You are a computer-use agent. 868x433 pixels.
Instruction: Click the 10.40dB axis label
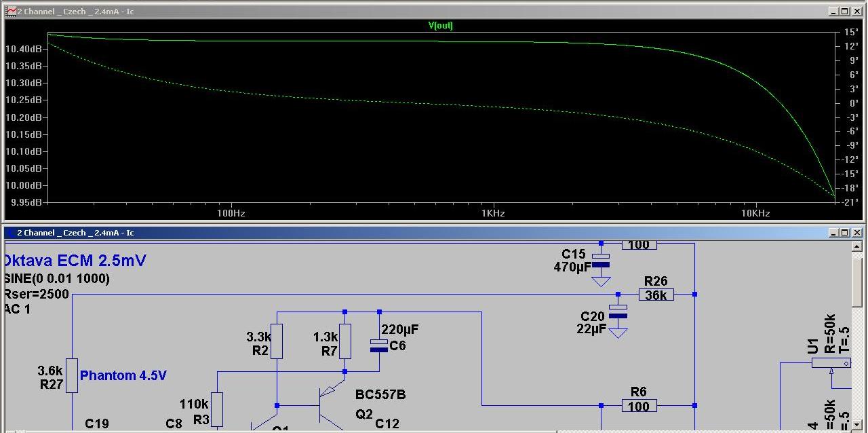(x=24, y=49)
